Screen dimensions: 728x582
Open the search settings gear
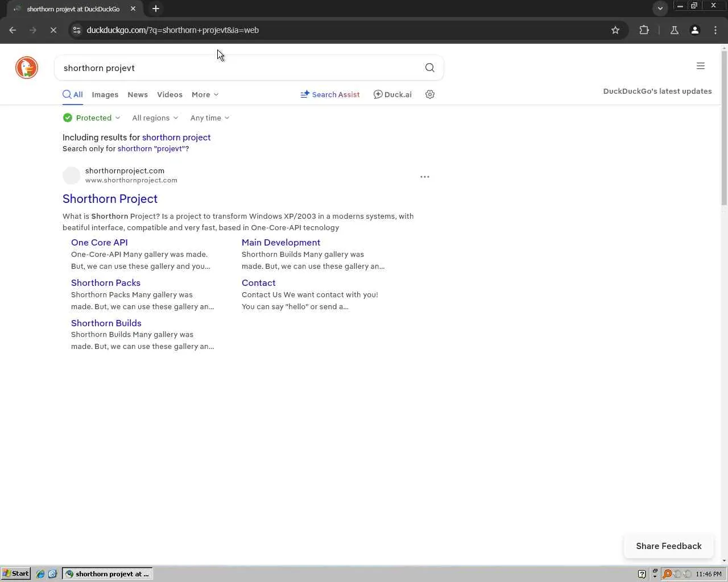[x=430, y=94]
